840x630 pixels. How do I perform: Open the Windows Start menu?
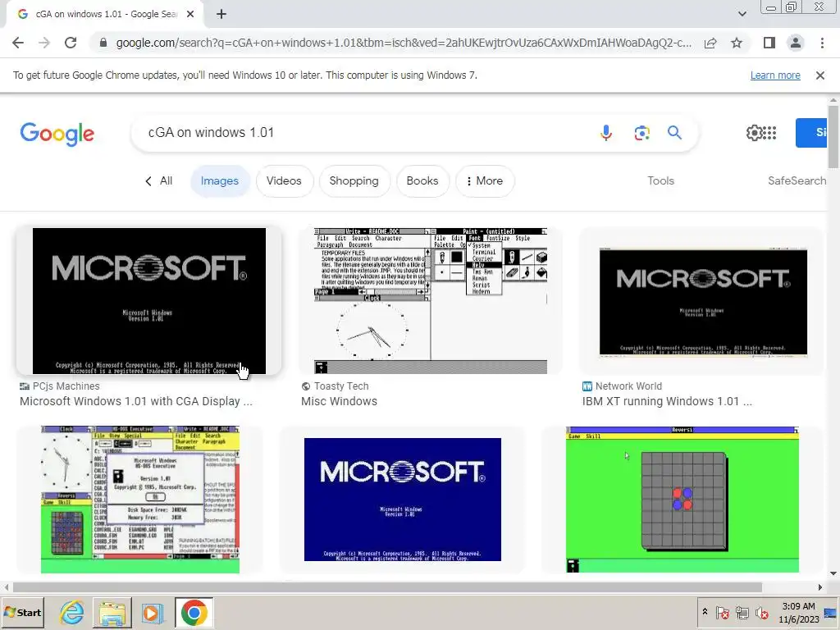pos(22,612)
